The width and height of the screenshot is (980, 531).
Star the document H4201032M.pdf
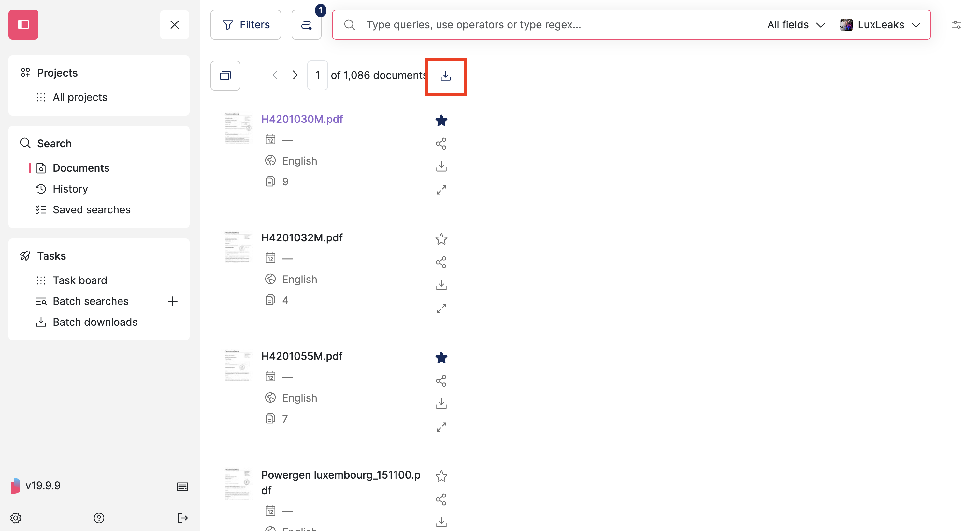[x=441, y=239]
